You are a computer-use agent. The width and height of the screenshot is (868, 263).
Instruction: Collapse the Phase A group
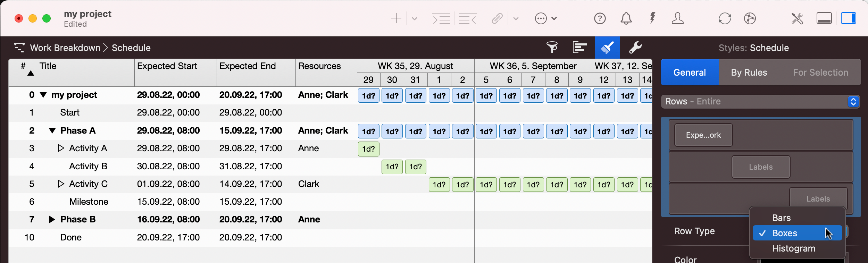point(52,131)
